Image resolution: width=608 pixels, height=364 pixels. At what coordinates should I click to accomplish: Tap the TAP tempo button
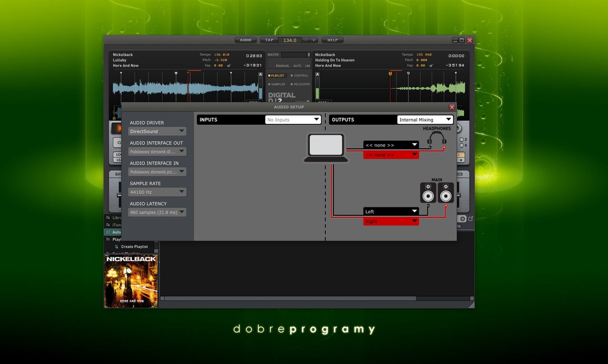click(269, 40)
